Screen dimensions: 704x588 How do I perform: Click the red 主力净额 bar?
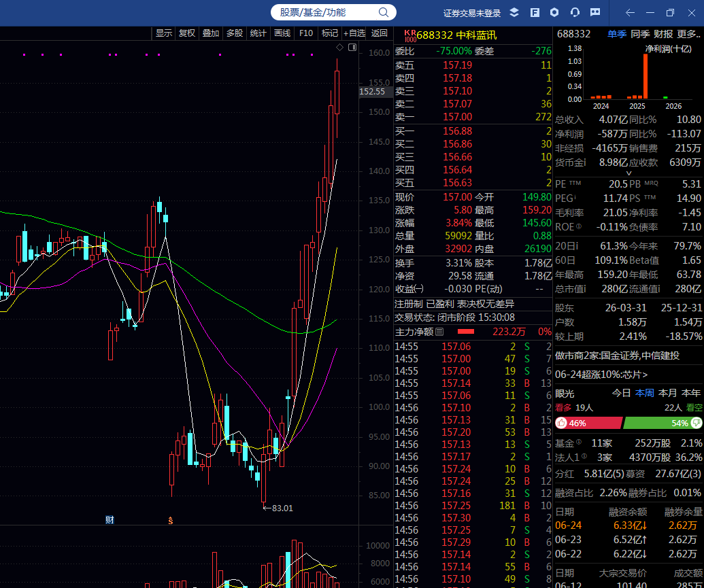(x=465, y=332)
